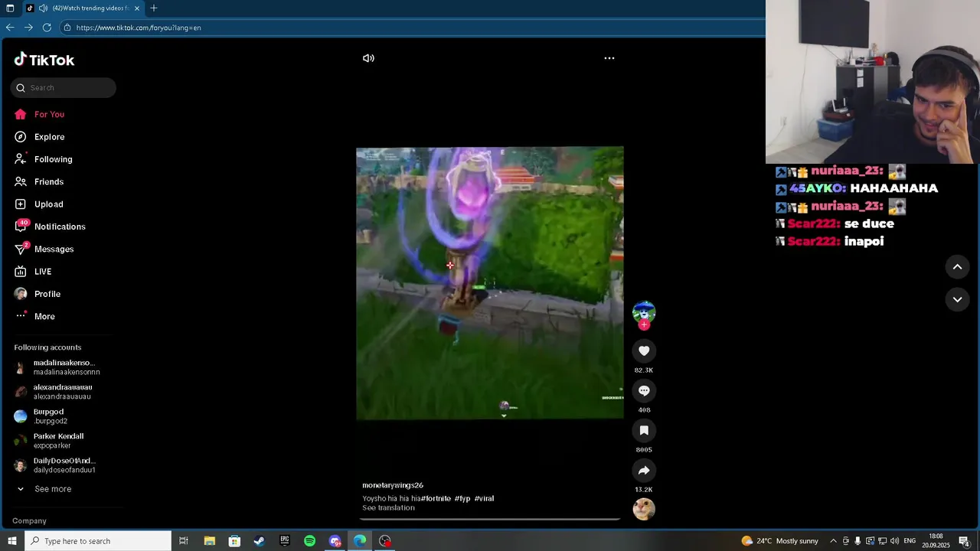Image resolution: width=980 pixels, height=551 pixels.
Task: Open Steam from taskbar
Action: tap(260, 541)
